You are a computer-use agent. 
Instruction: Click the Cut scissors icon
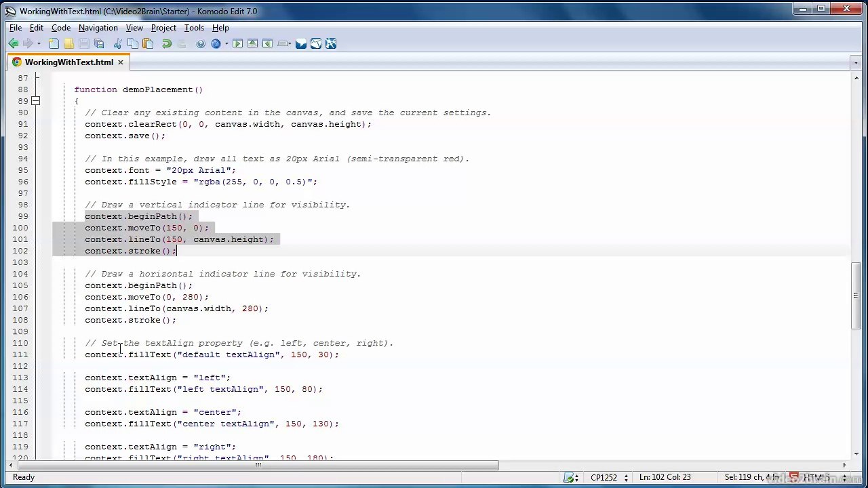(x=117, y=43)
